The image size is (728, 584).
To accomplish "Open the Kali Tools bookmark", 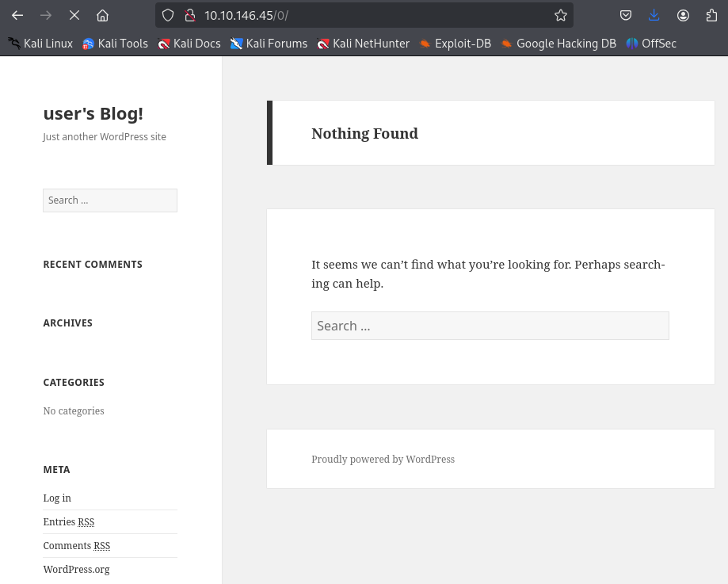I will (115, 44).
